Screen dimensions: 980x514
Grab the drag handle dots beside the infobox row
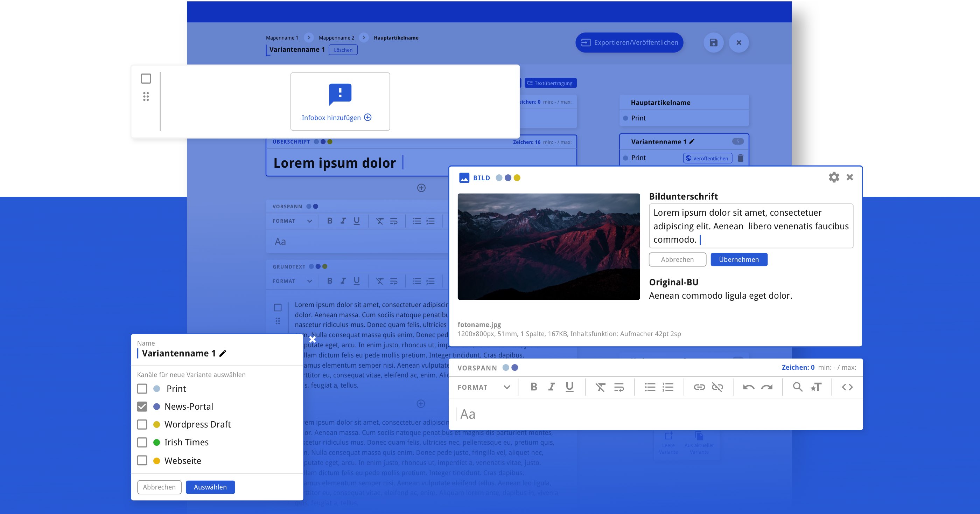click(x=146, y=97)
